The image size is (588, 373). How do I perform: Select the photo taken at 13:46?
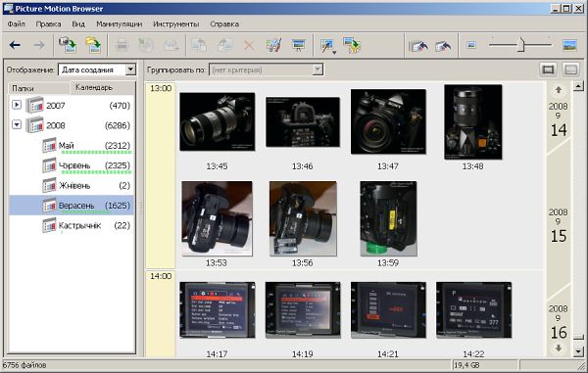point(303,122)
